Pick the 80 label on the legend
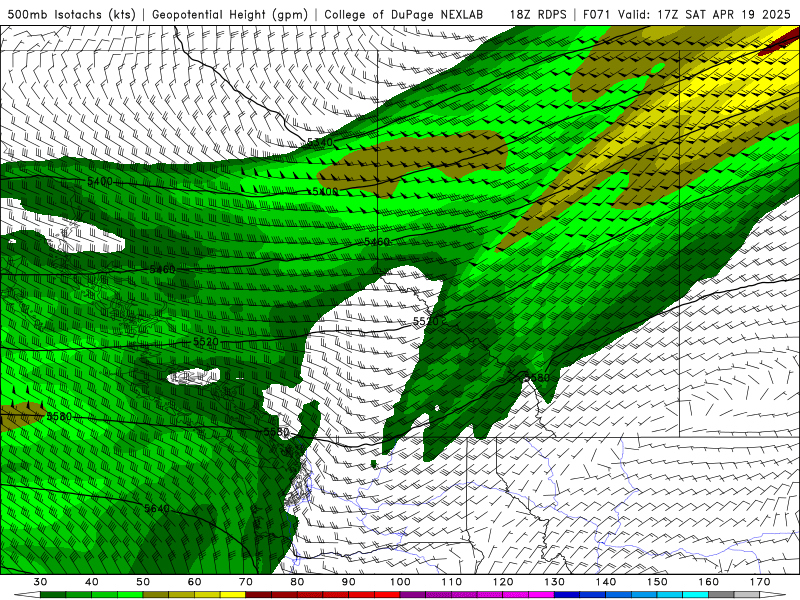The height and width of the screenshot is (600, 800). click(297, 582)
